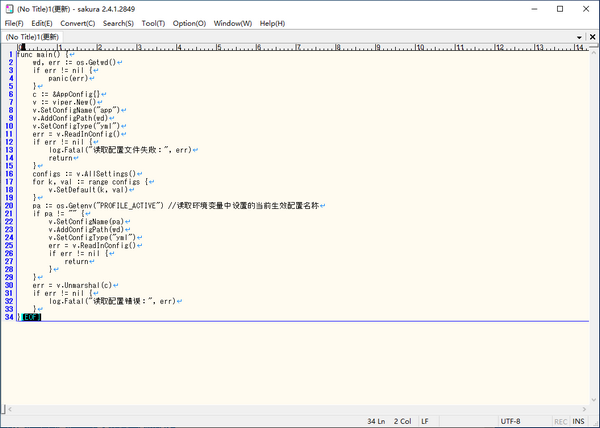Open the Edit(E) menu
This screenshot has height=428, width=600.
[42, 23]
